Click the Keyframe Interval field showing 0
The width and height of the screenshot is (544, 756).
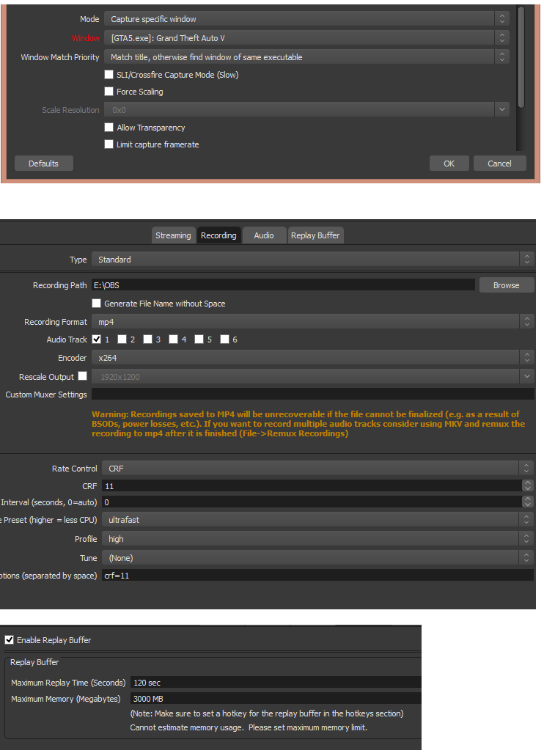pos(312,502)
